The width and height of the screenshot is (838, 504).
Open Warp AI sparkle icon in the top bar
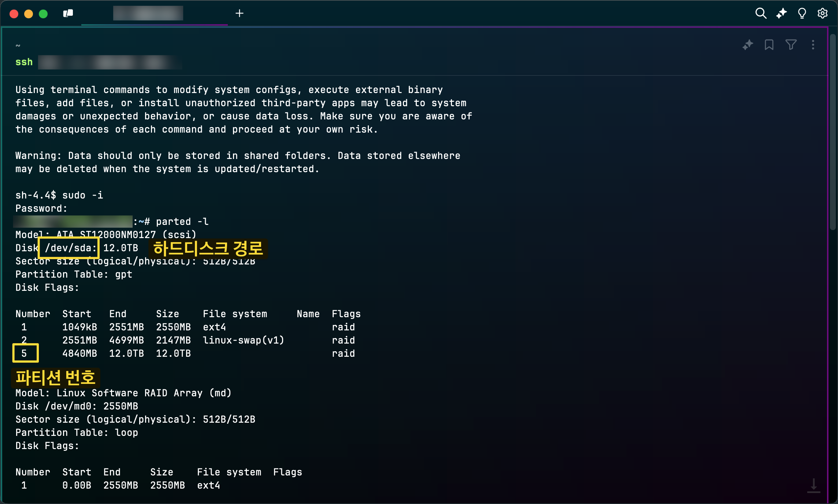click(x=781, y=14)
